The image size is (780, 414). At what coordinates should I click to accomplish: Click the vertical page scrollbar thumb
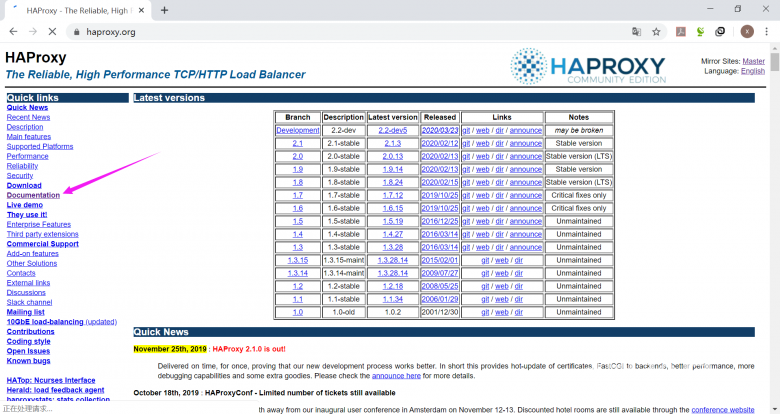[x=775, y=63]
